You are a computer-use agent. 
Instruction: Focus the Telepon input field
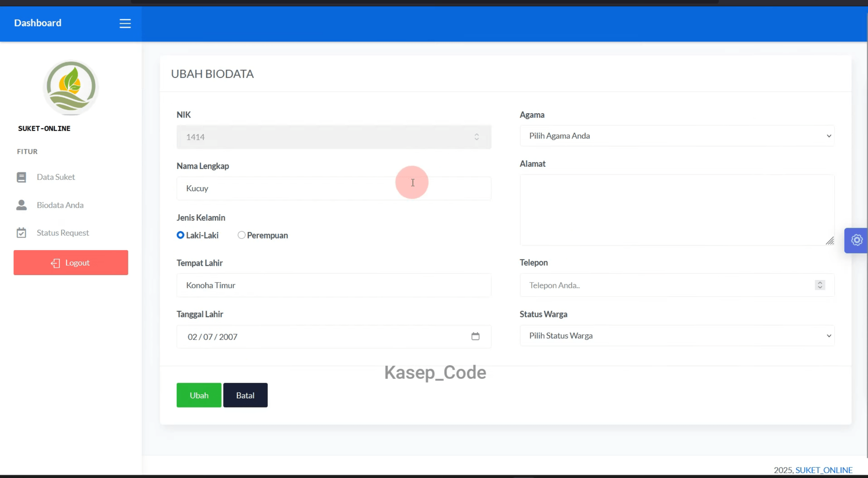click(677, 285)
